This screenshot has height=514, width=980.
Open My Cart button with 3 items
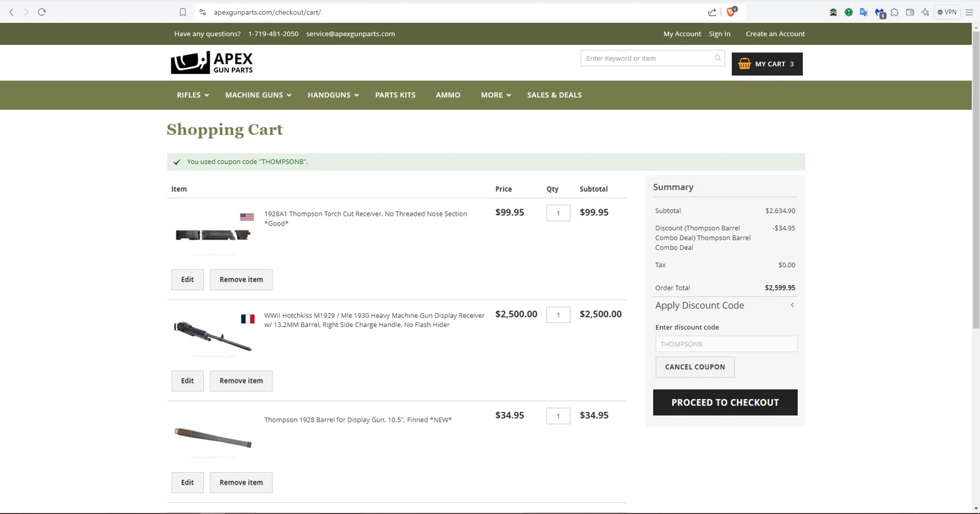[767, 64]
